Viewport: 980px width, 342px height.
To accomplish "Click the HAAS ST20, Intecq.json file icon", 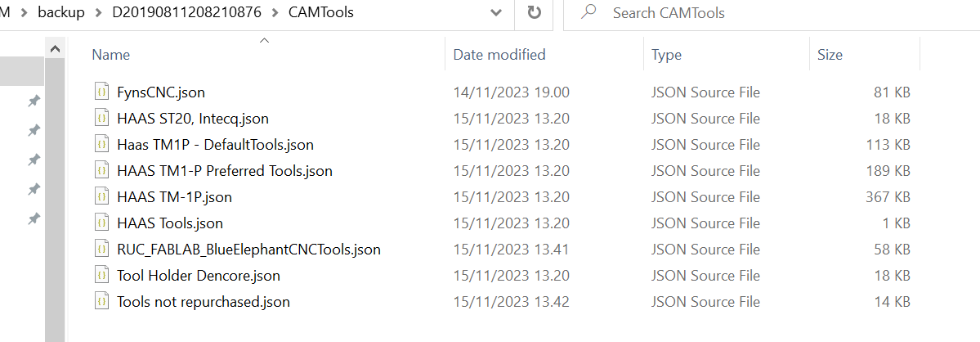I will coord(101,119).
